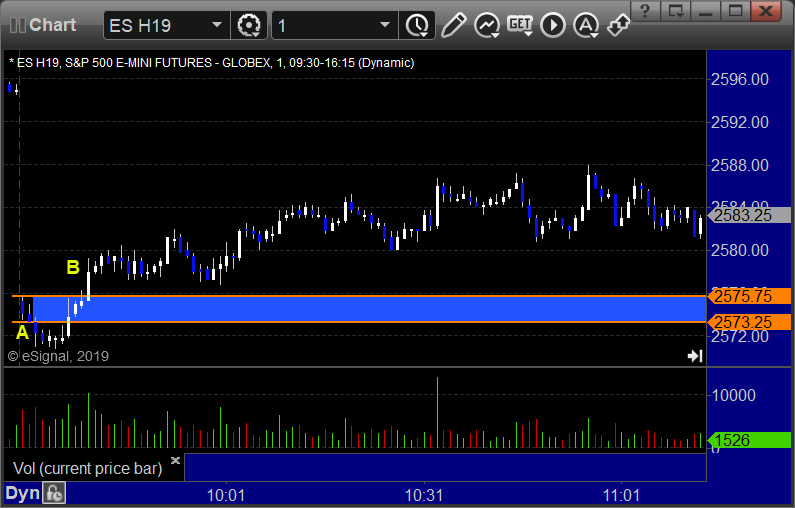Expand the interval '1' dropdown
The width and height of the screenshot is (795, 508).
(385, 25)
